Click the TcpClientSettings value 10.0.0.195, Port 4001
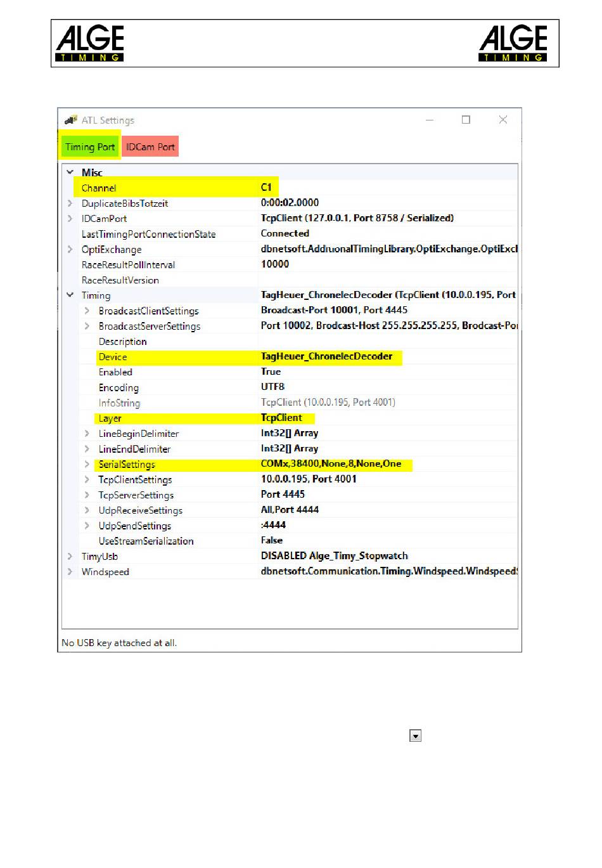 (309, 479)
